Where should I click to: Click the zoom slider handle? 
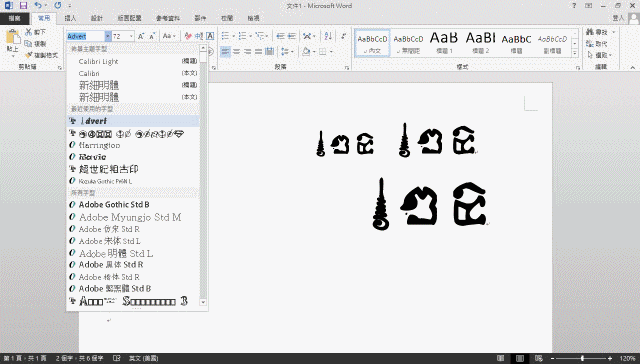582,358
